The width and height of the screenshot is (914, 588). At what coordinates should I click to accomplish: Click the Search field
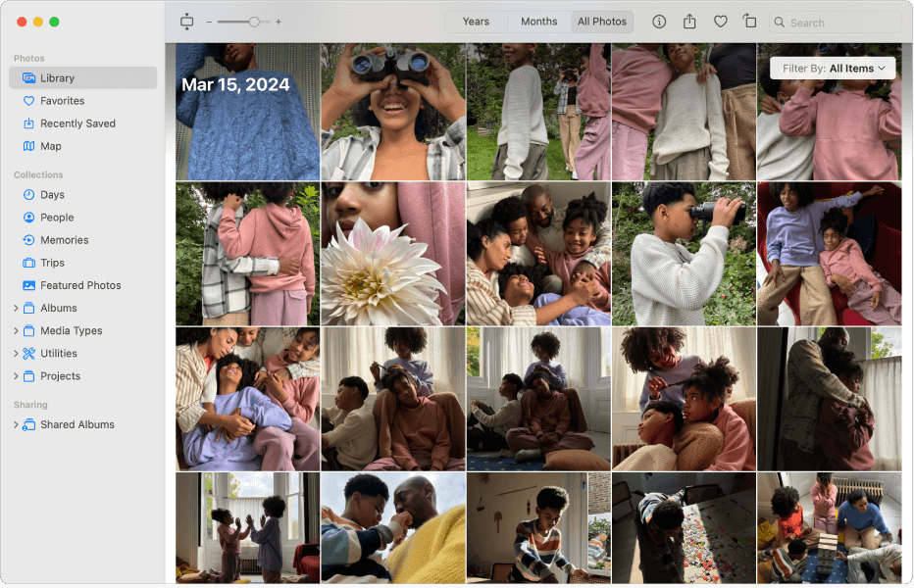point(835,23)
